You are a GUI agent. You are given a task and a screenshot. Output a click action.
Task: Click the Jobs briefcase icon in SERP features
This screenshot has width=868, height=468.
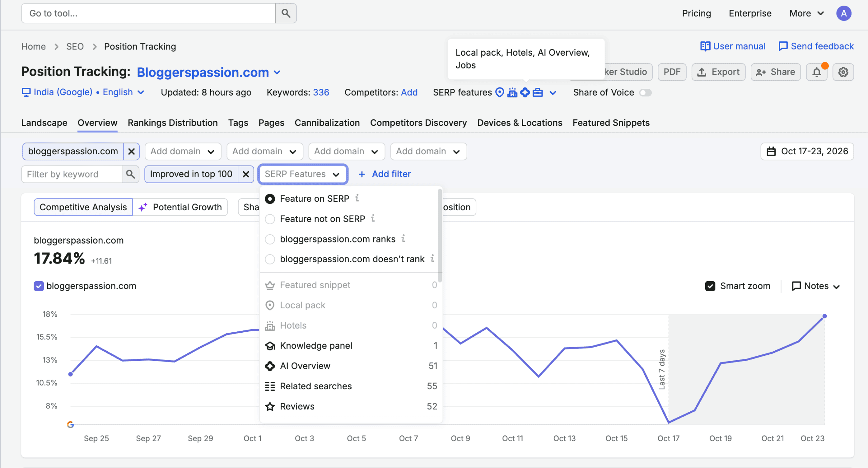click(x=538, y=92)
